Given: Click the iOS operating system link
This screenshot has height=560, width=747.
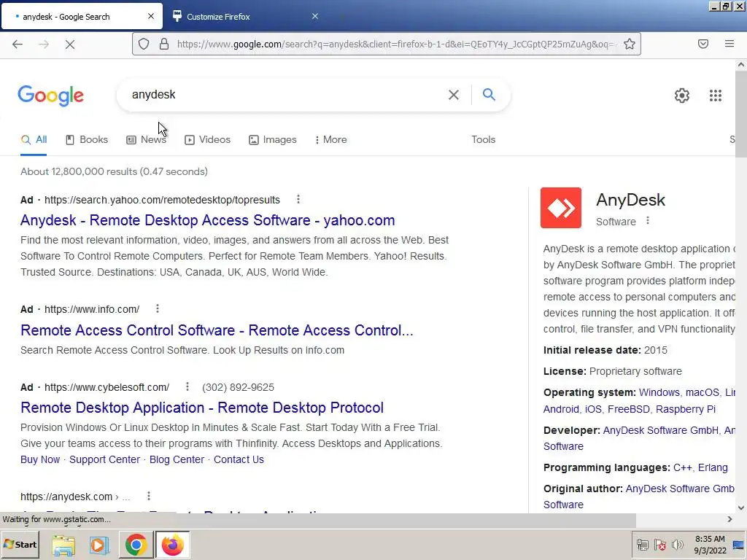Looking at the screenshot, I should (x=593, y=409).
